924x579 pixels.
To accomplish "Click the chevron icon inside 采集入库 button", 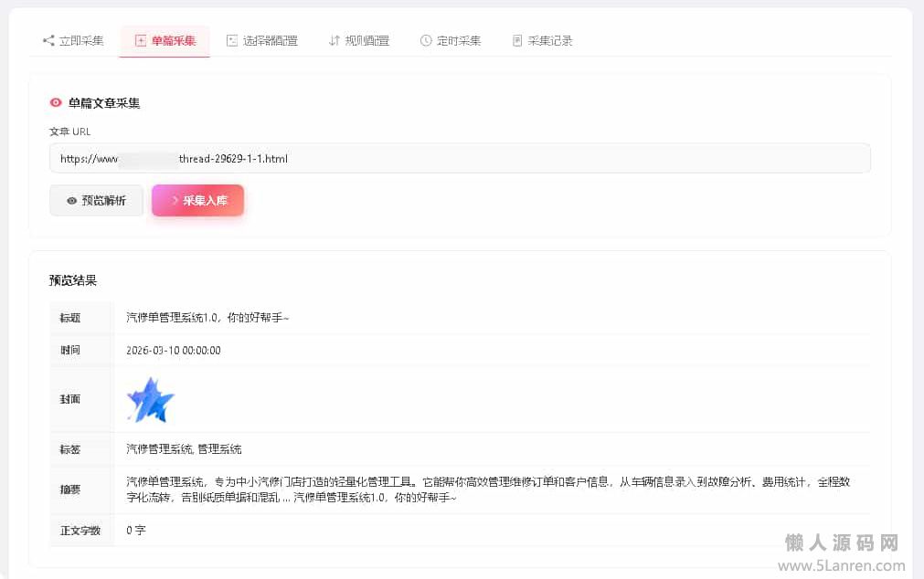I will click(x=175, y=201).
